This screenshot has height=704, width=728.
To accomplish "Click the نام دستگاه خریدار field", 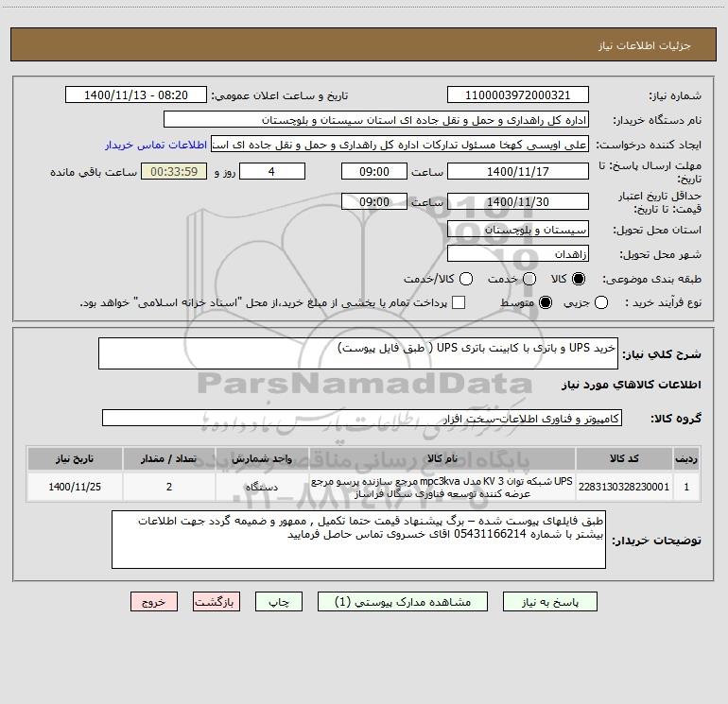I will [x=376, y=120].
